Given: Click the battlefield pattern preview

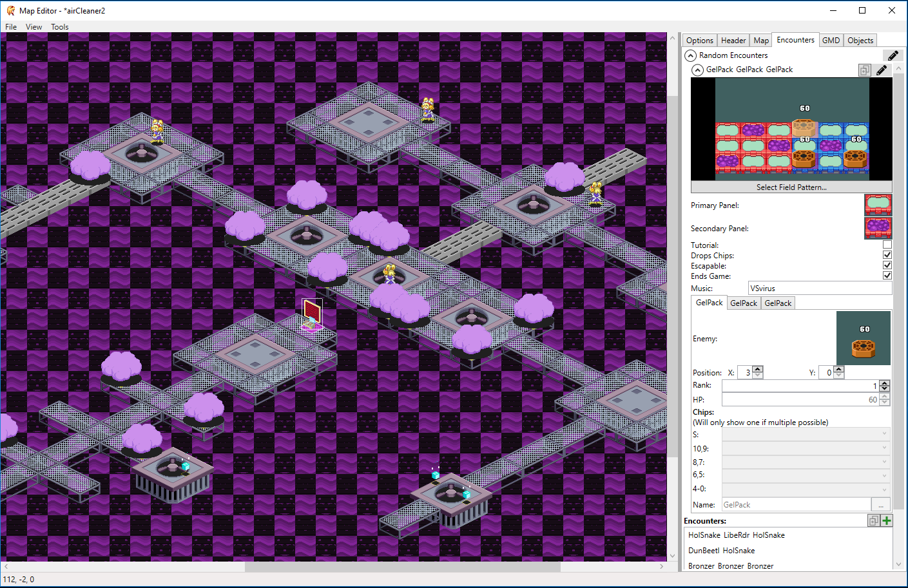Looking at the screenshot, I should pyautogui.click(x=791, y=129).
